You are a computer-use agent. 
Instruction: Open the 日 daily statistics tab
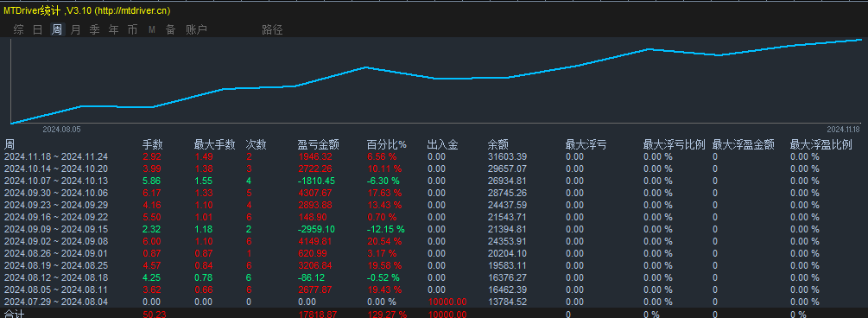[x=38, y=30]
